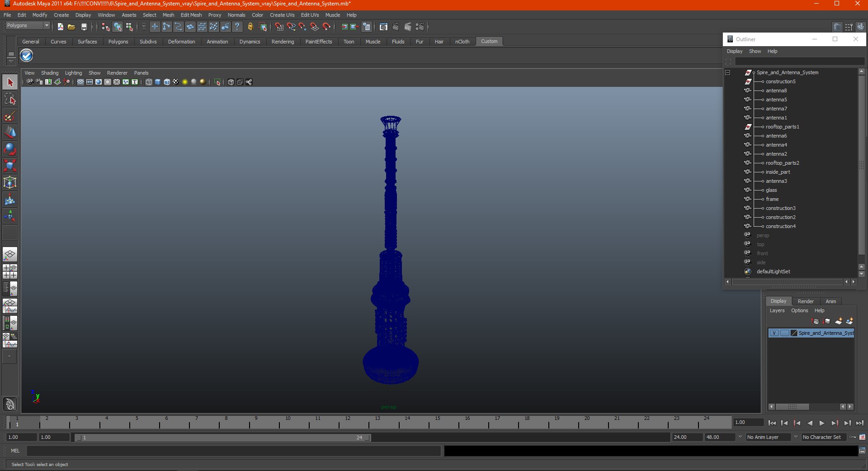
Task: Open shelf options arrow below shelf tab icon
Action: [11, 61]
